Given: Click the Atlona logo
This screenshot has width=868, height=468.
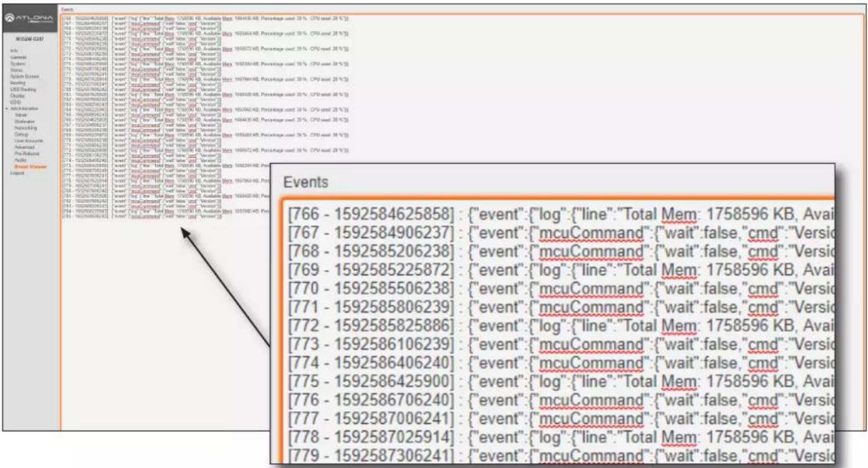Looking at the screenshot, I should coord(29,19).
